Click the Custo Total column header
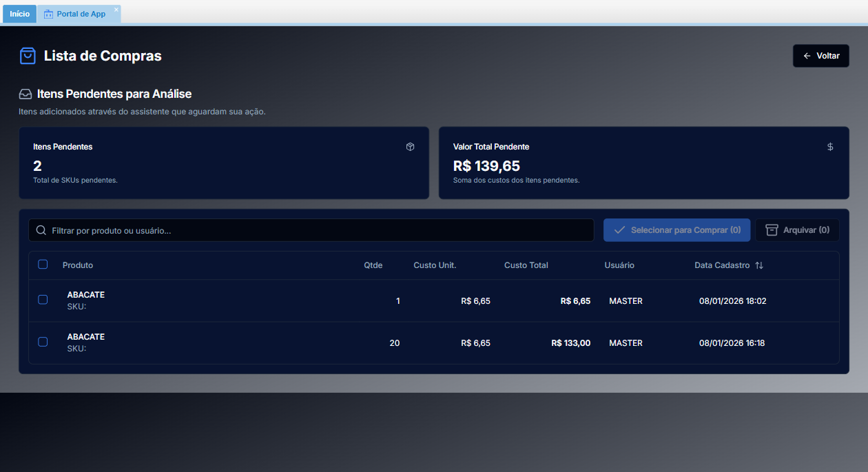 526,265
